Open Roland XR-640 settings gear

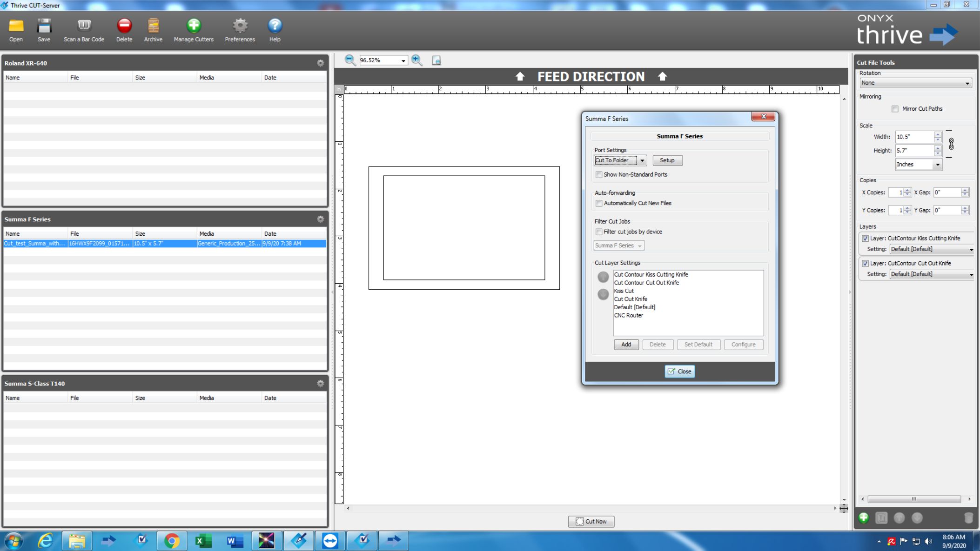click(320, 63)
